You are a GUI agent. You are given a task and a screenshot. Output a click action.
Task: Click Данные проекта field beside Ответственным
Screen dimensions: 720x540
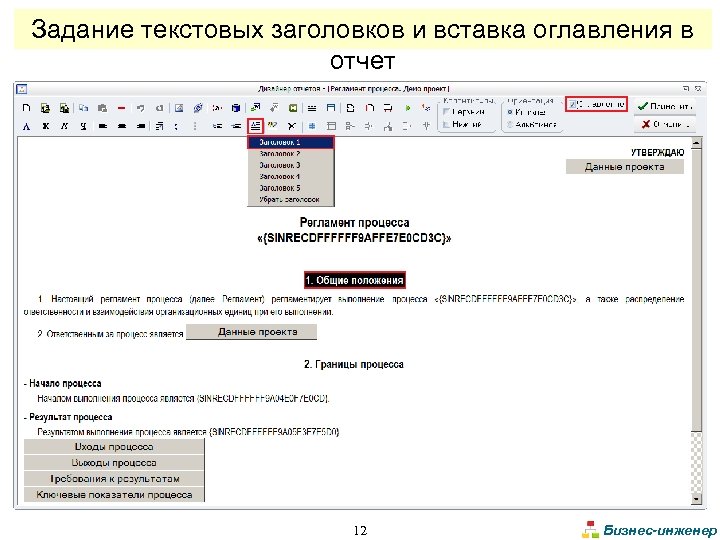251,332
